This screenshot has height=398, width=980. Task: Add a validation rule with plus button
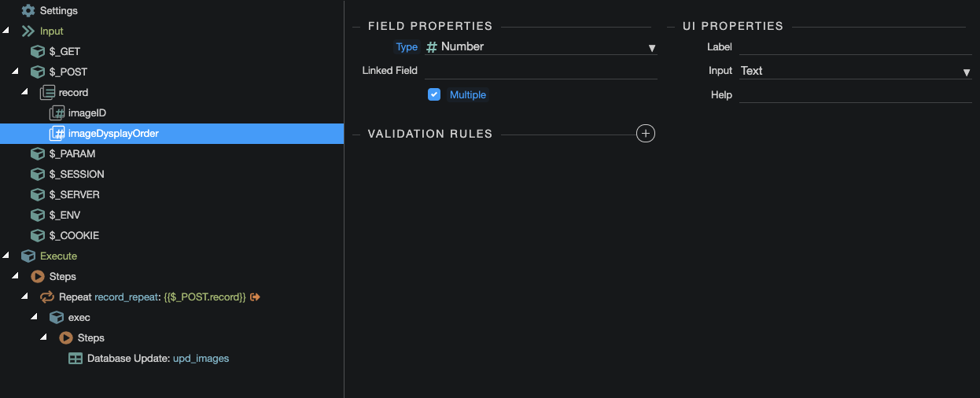[x=645, y=134]
